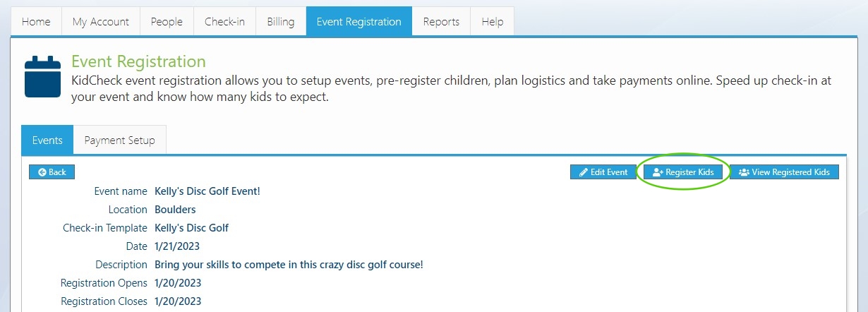
Task: Switch to the People tab
Action: pyautogui.click(x=167, y=21)
